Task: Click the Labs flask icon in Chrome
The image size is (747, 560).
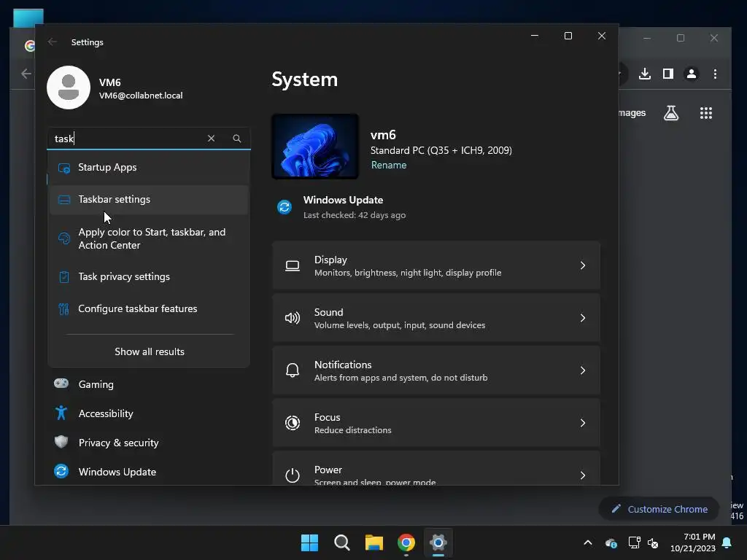Action: point(671,113)
